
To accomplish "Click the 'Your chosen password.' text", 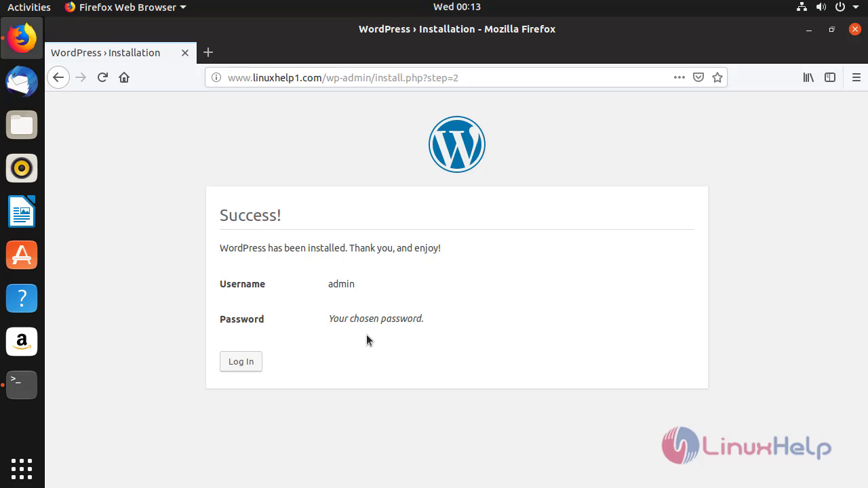I will point(376,319).
